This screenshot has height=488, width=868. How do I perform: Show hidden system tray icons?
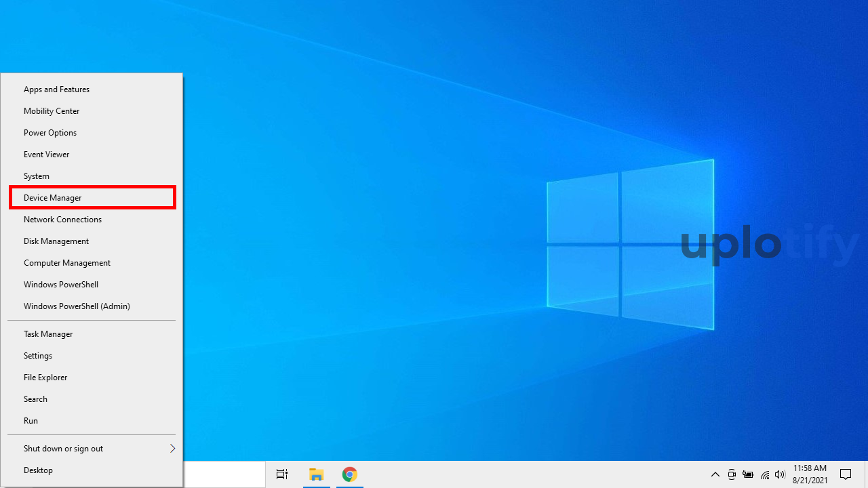point(715,474)
